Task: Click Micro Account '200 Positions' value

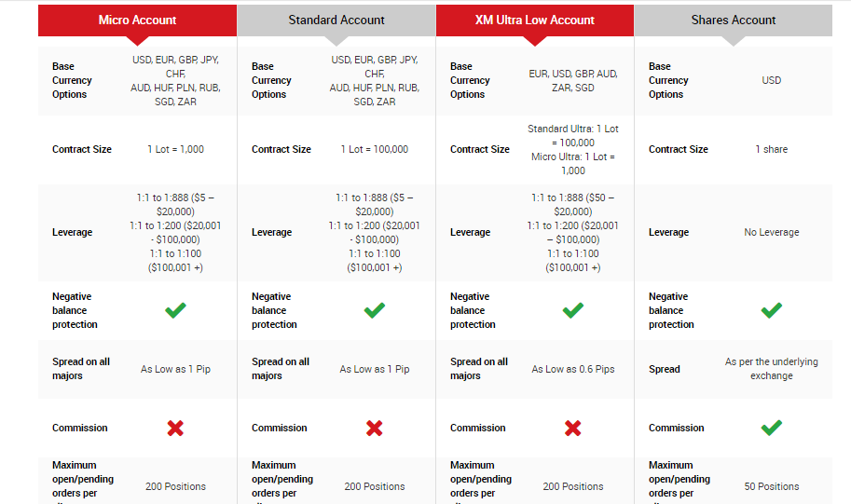Action: point(175,486)
